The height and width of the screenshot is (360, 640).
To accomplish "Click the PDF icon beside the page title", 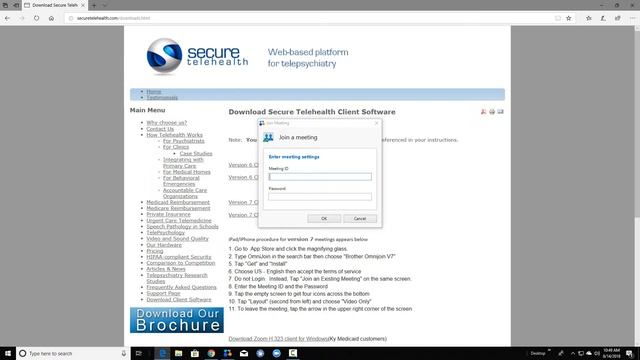I will point(483,111).
